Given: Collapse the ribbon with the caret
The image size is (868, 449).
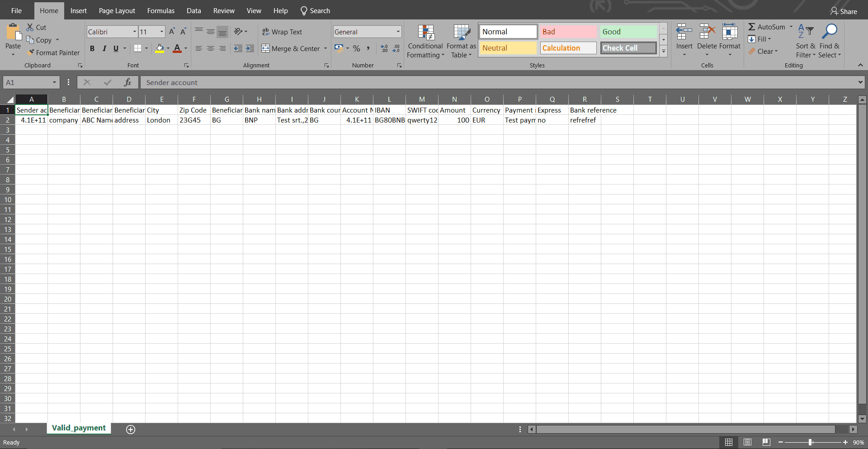Looking at the screenshot, I should 860,65.
